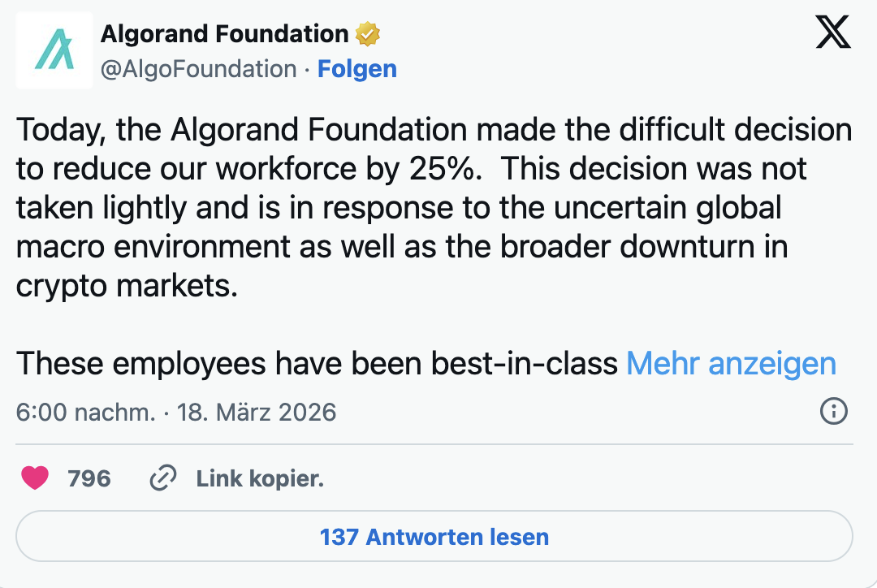Expand the full tweet via 'Mehr anzeigen'
Screen dimensions: 877x588
(x=731, y=364)
